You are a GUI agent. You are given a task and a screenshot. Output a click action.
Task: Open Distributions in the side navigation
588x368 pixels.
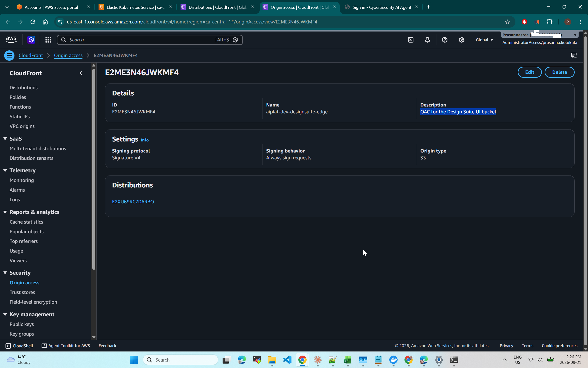click(x=24, y=88)
